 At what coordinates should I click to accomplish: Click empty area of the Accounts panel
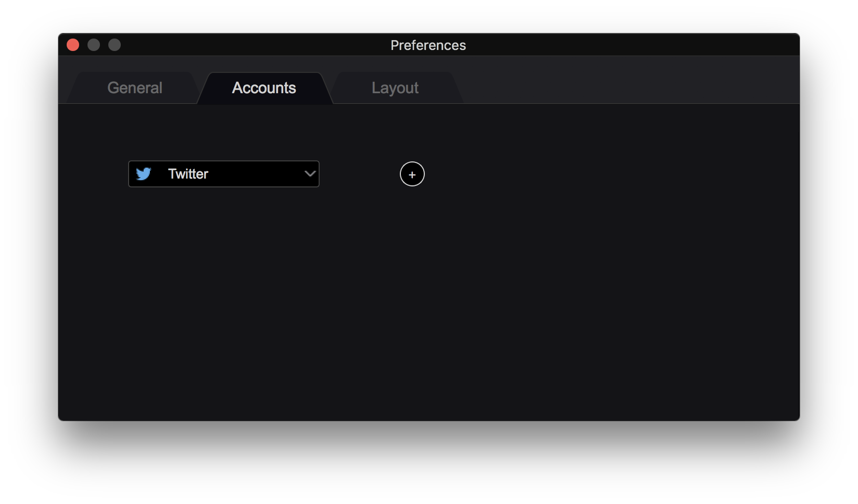click(427, 302)
